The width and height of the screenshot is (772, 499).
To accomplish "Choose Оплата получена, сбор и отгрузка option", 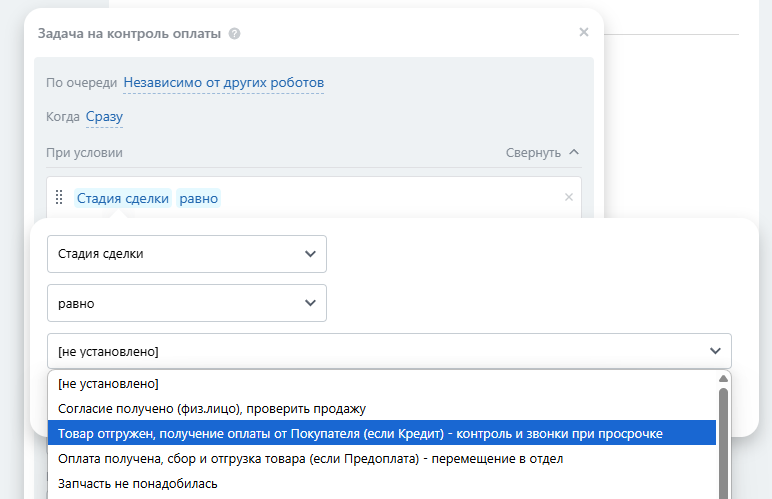I will [311, 459].
